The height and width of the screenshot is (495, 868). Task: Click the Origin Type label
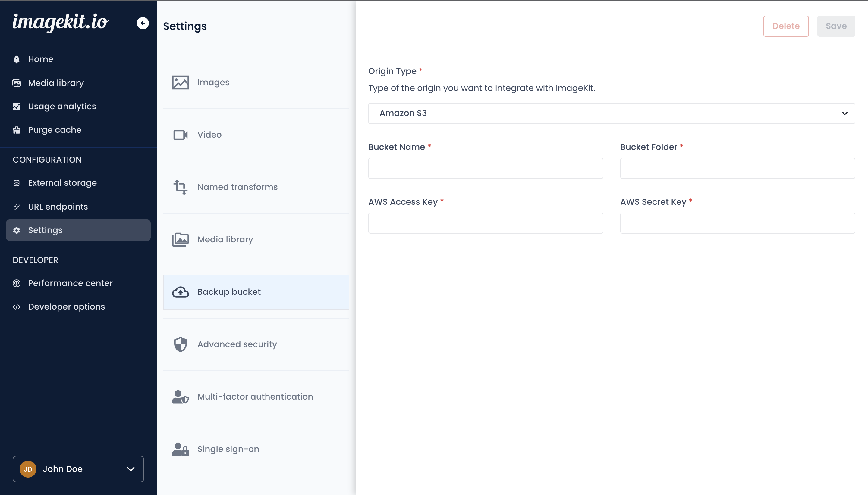point(392,71)
